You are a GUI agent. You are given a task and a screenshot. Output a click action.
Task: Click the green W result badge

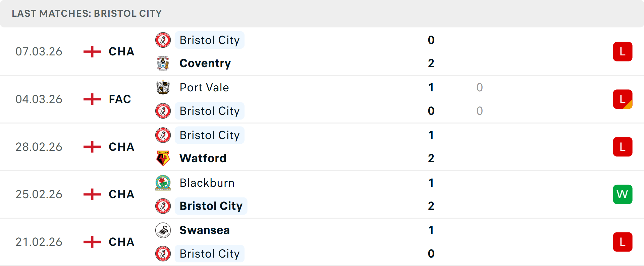(623, 194)
